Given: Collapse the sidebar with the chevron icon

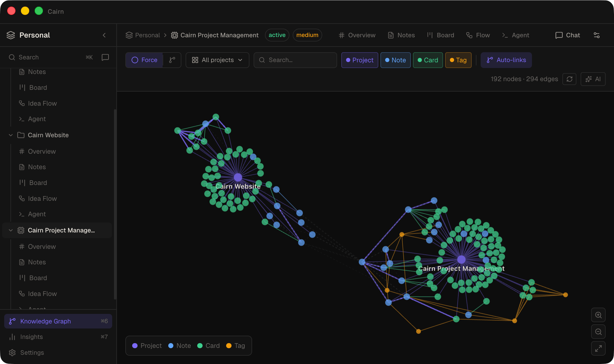Looking at the screenshot, I should tap(104, 35).
